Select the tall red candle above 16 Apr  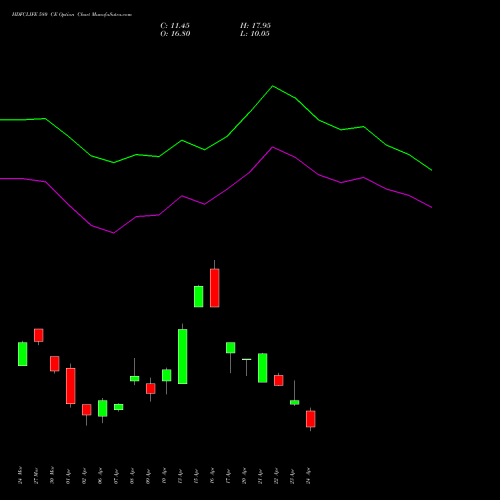point(215,288)
